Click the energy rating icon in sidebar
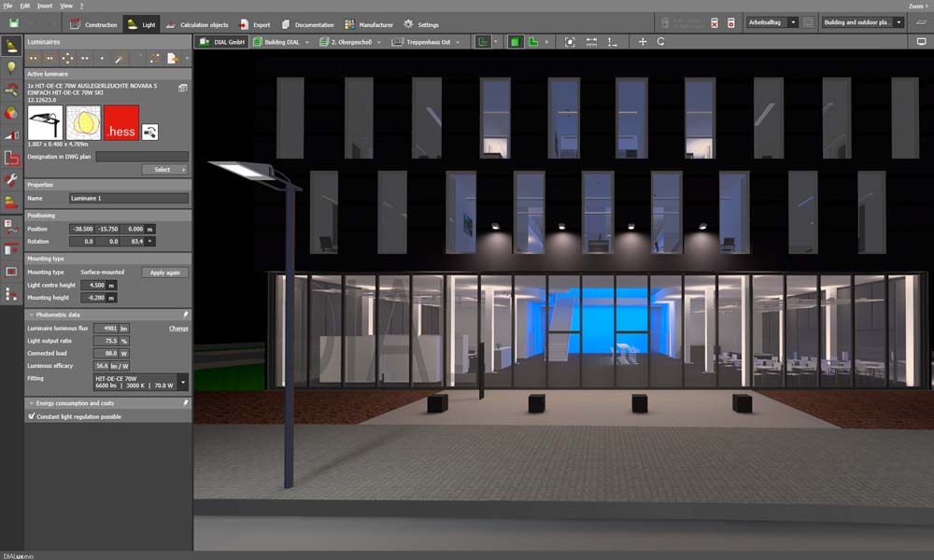Image resolution: width=934 pixels, height=560 pixels. (11, 203)
